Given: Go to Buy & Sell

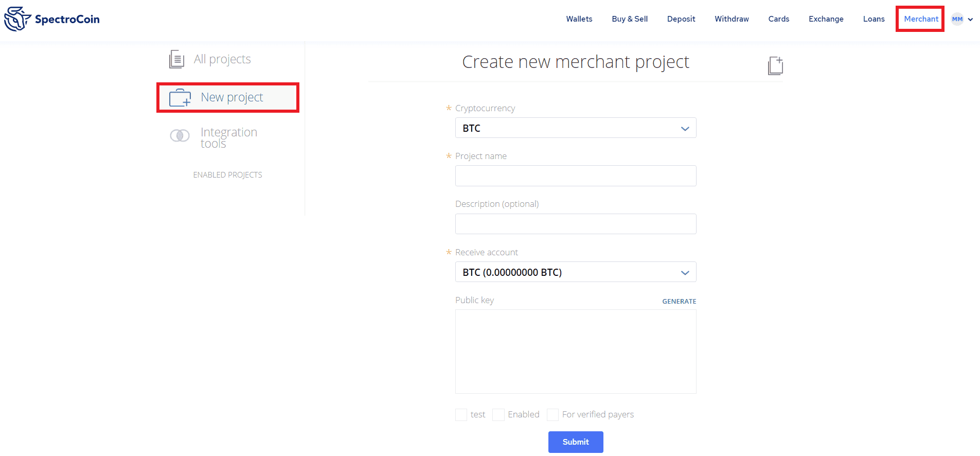Looking at the screenshot, I should [630, 19].
